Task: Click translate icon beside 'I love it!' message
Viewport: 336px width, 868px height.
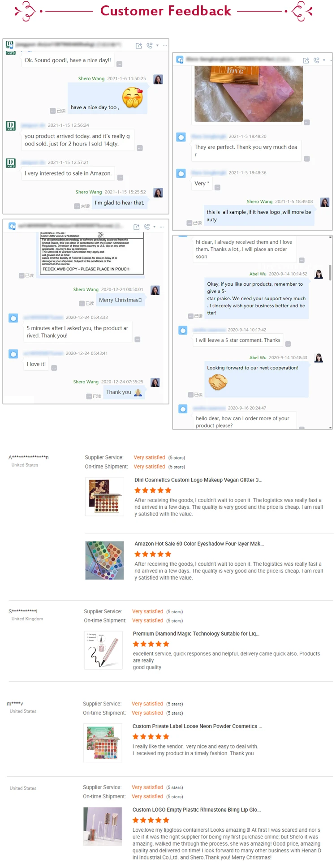Action: click(x=54, y=368)
